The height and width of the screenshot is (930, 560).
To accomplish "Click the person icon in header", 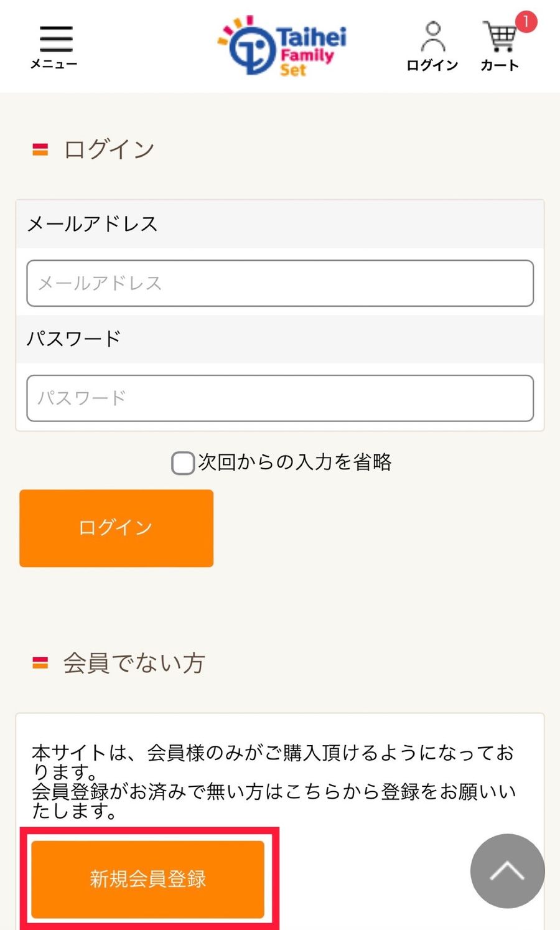I will tap(432, 36).
